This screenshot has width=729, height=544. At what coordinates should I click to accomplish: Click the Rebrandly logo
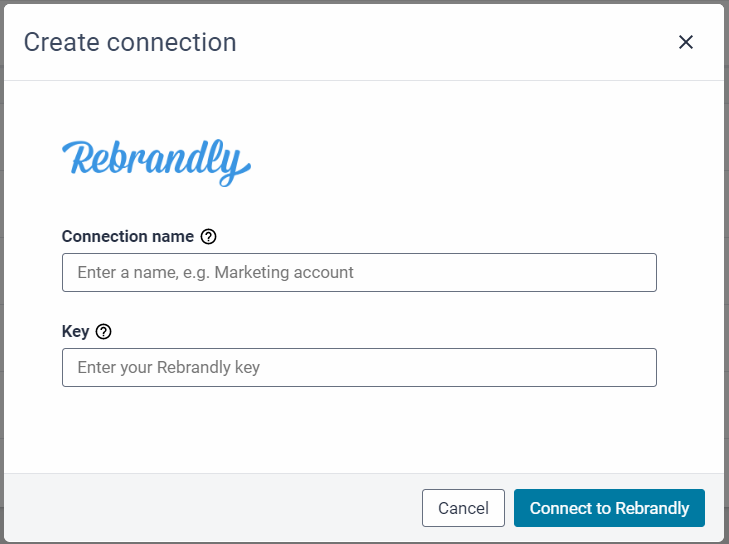(x=156, y=163)
